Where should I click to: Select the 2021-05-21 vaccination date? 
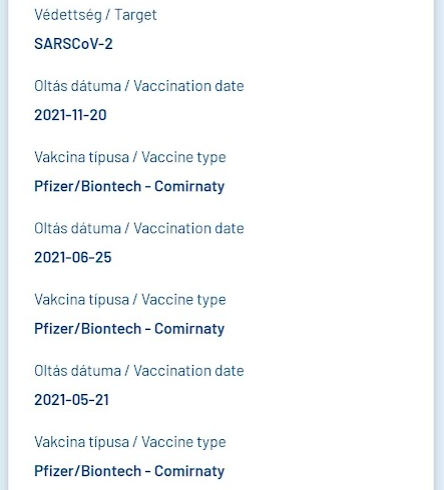[72, 400]
